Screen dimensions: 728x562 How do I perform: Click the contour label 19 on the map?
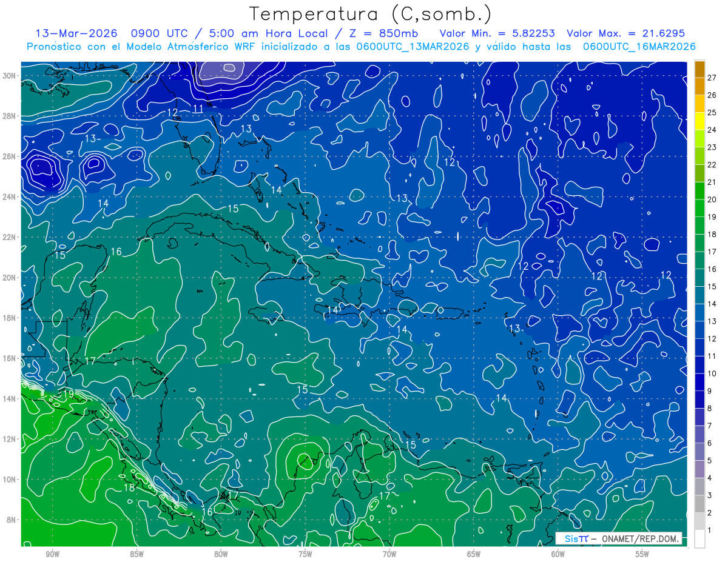68,394
